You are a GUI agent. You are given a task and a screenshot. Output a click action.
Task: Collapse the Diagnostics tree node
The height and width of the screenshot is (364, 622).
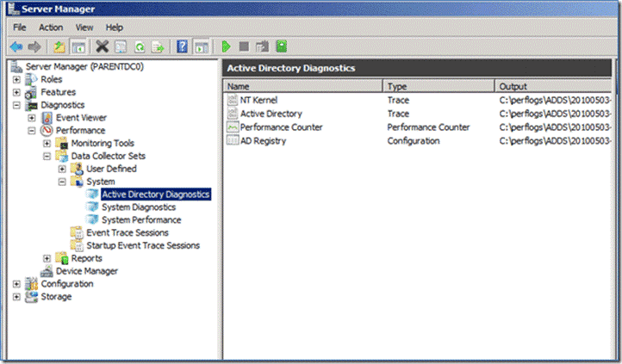coord(17,105)
